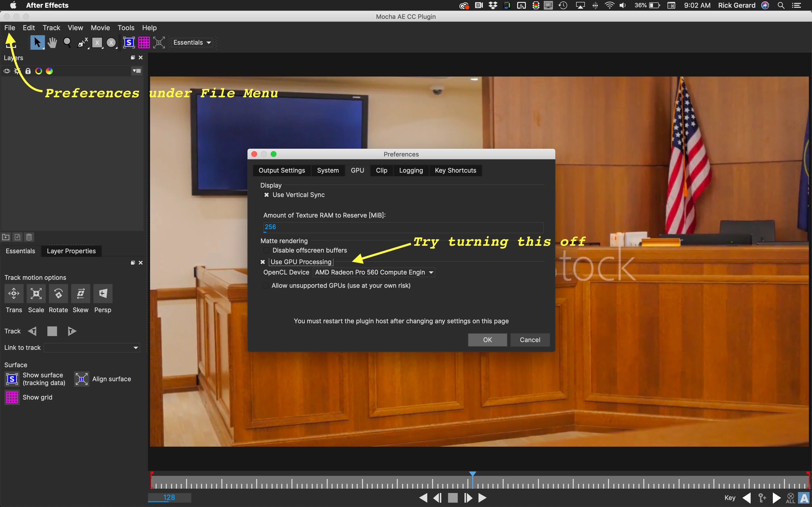Open the Track menu
The image size is (812, 507).
[x=51, y=28]
